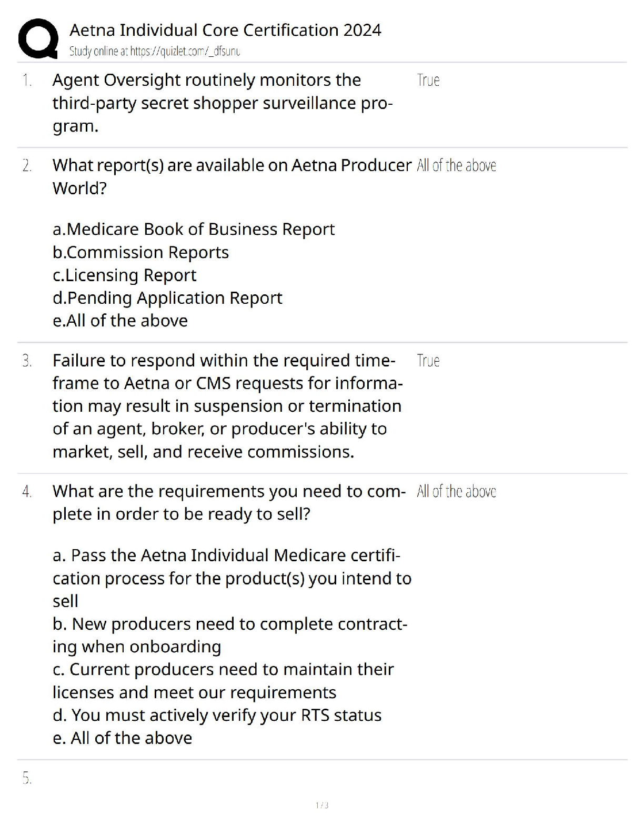Screen dimensions: 644x834
Task: Click option d. Pending Application Report
Action: coord(167,297)
